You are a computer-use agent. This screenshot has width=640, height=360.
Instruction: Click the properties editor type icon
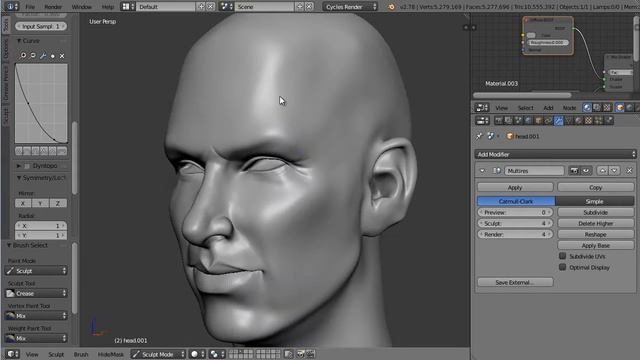482,120
